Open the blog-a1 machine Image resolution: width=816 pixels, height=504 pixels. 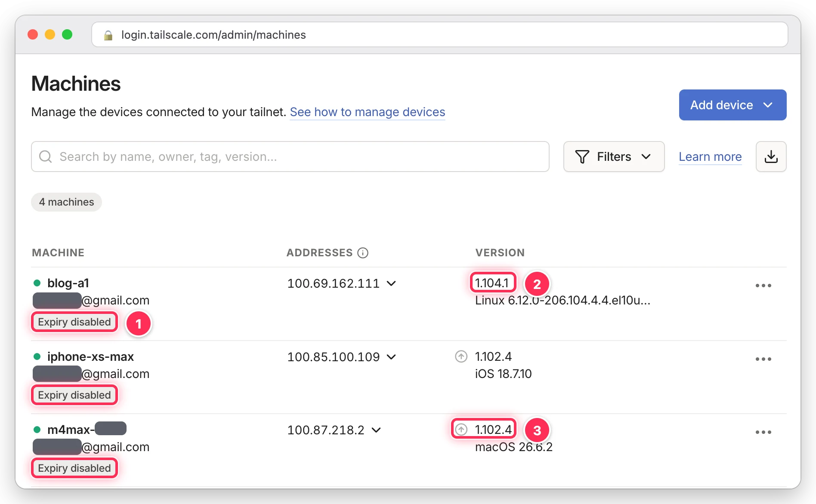pos(68,283)
